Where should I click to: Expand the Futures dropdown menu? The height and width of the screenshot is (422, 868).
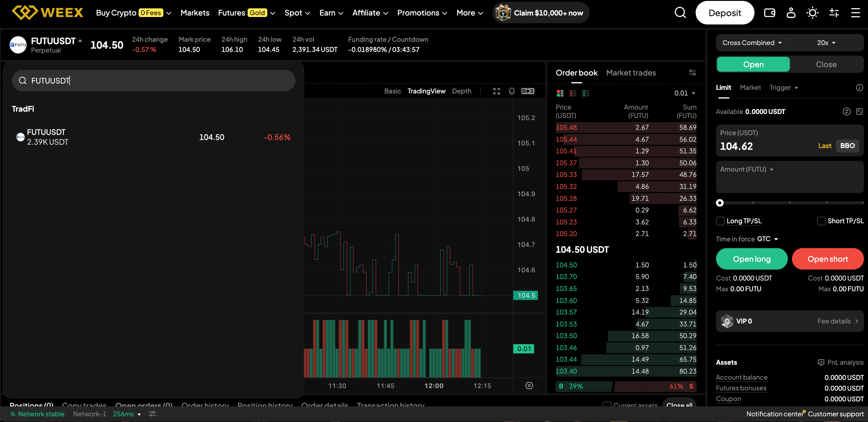[x=247, y=13]
